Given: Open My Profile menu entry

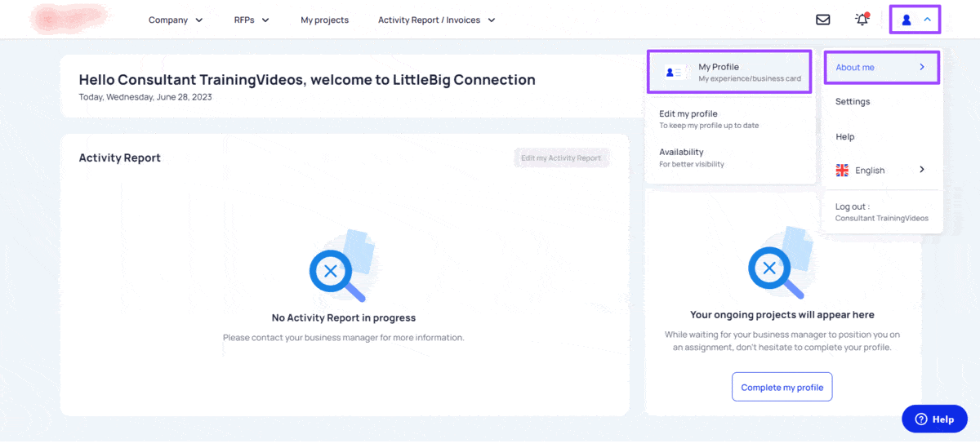Looking at the screenshot, I should (728, 72).
